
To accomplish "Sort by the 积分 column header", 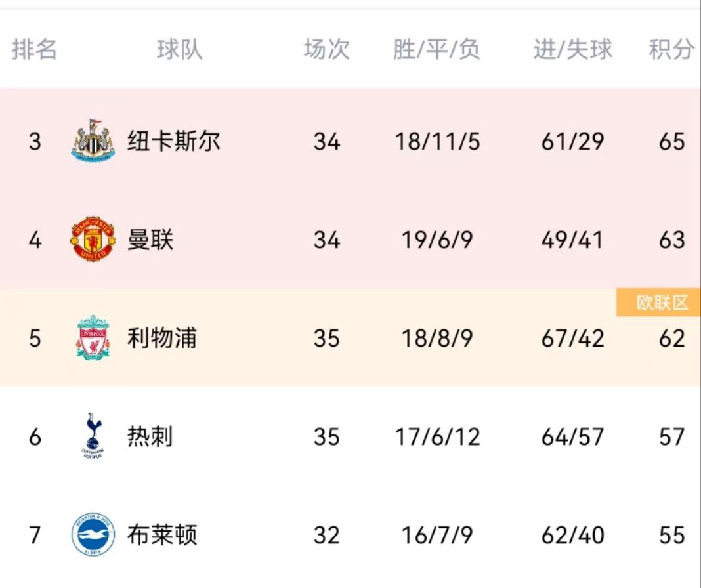I will point(672,49).
